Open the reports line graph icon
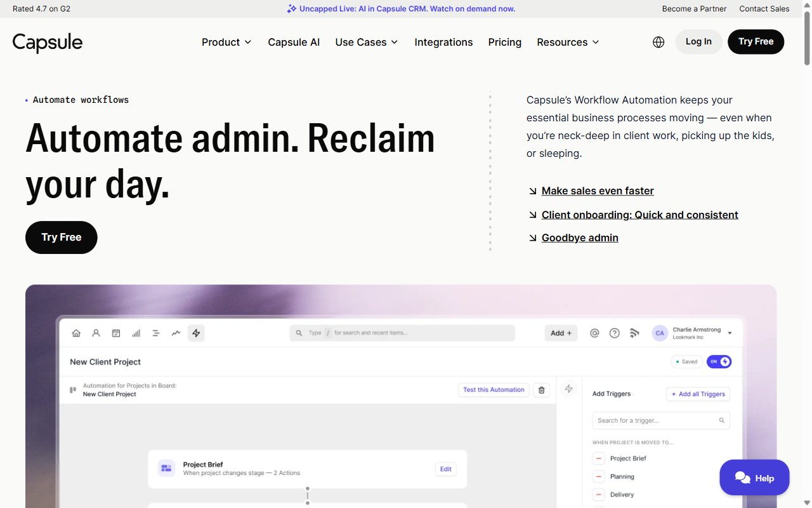This screenshot has width=812, height=508. pyautogui.click(x=176, y=333)
